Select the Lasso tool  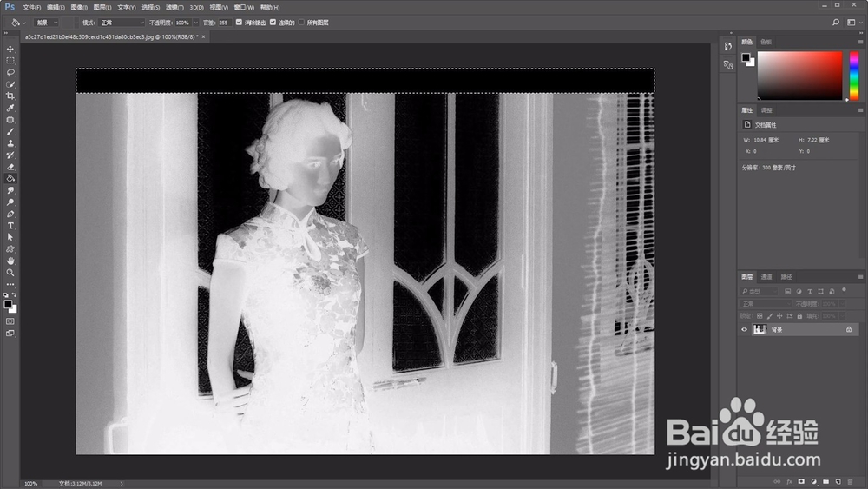point(10,73)
